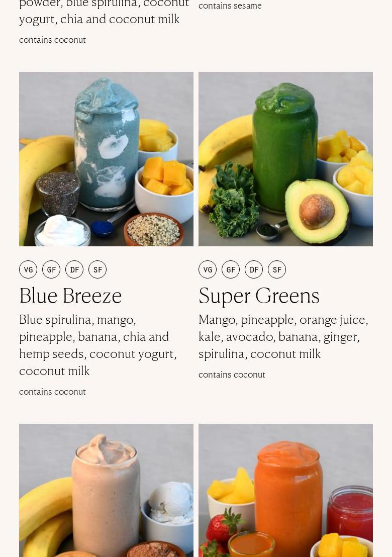
Task: Open the orange strawberry mango smoothie photo
Action: click(x=285, y=490)
